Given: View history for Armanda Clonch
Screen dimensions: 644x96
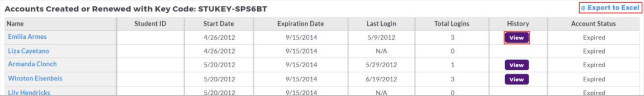Looking at the screenshot, I should pos(517,65).
